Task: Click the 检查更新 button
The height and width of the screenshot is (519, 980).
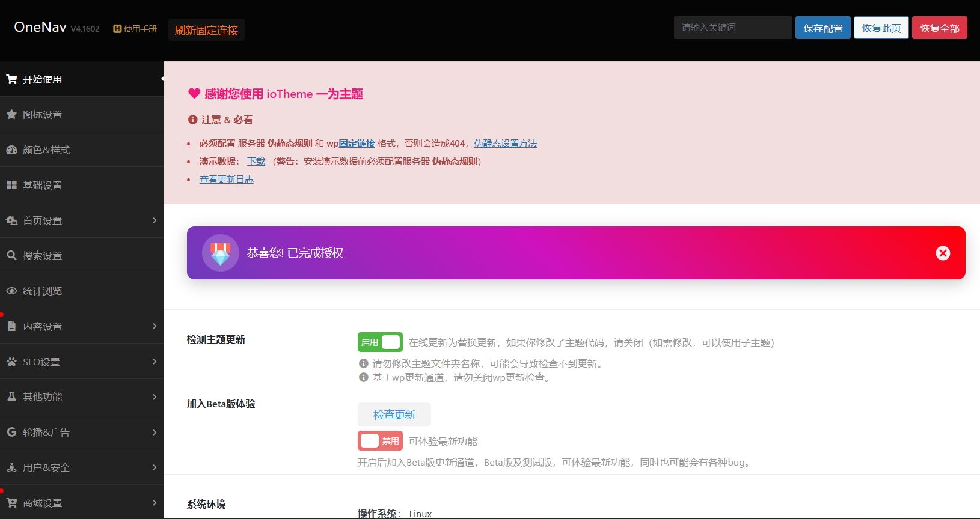Action: pos(394,414)
